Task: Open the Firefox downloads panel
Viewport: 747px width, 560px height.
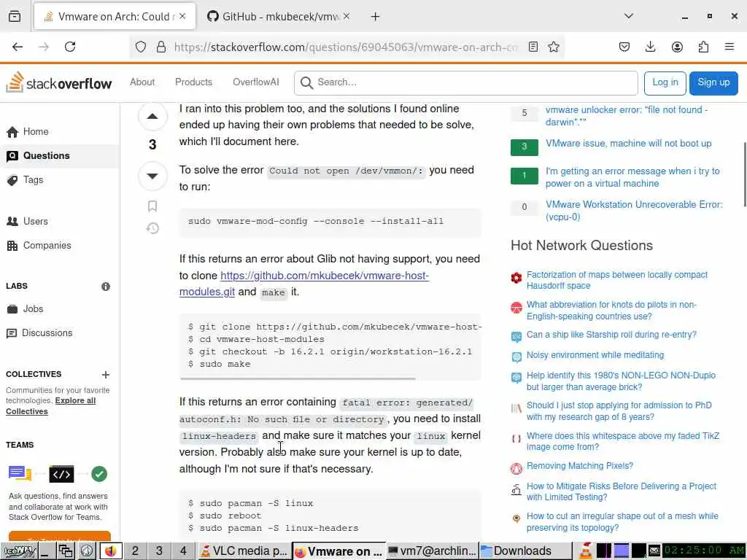Action: [650, 47]
